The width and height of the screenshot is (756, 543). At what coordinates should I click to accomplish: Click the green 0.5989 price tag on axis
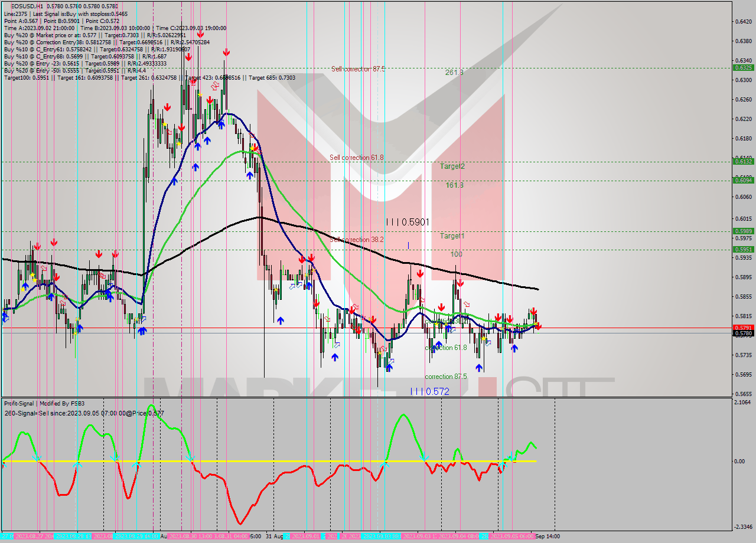[x=742, y=231]
